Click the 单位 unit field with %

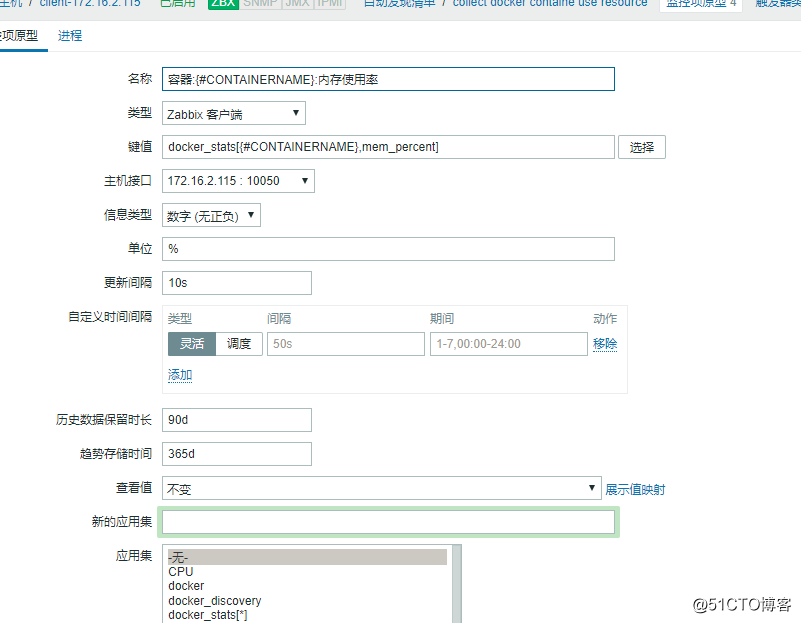tap(388, 249)
